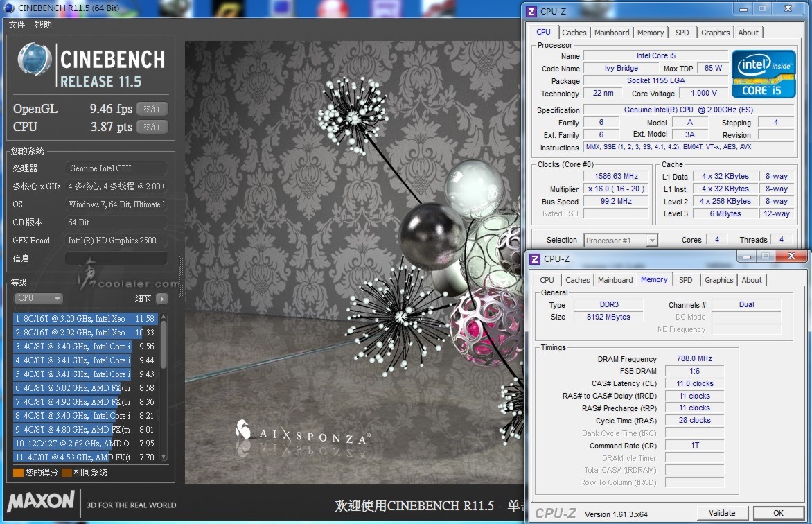The width and height of the screenshot is (812, 524).
Task: Click the Windows 7, 64 Bit OS field
Action: tap(116, 204)
